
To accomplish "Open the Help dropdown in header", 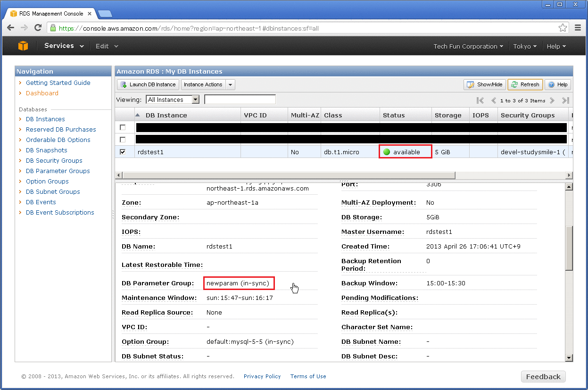I will (x=556, y=46).
